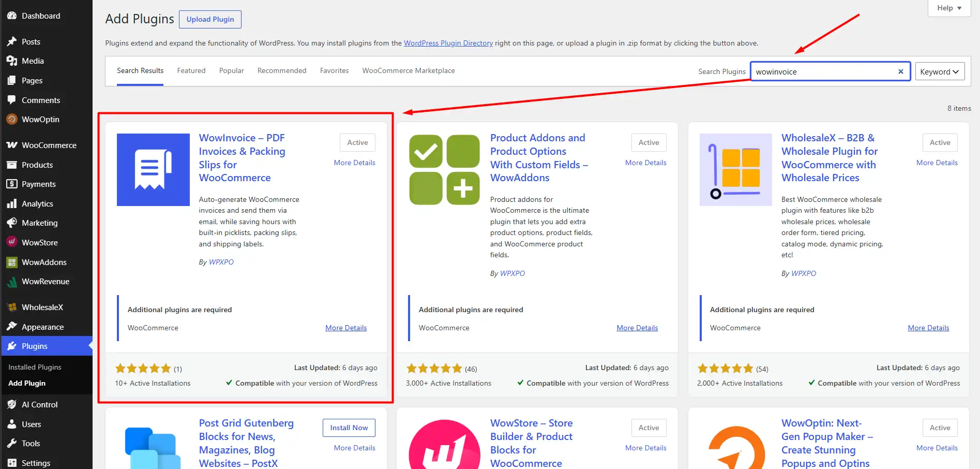980x469 pixels.
Task: Click the WowRevenue icon in the sidebar
Action: click(x=12, y=282)
